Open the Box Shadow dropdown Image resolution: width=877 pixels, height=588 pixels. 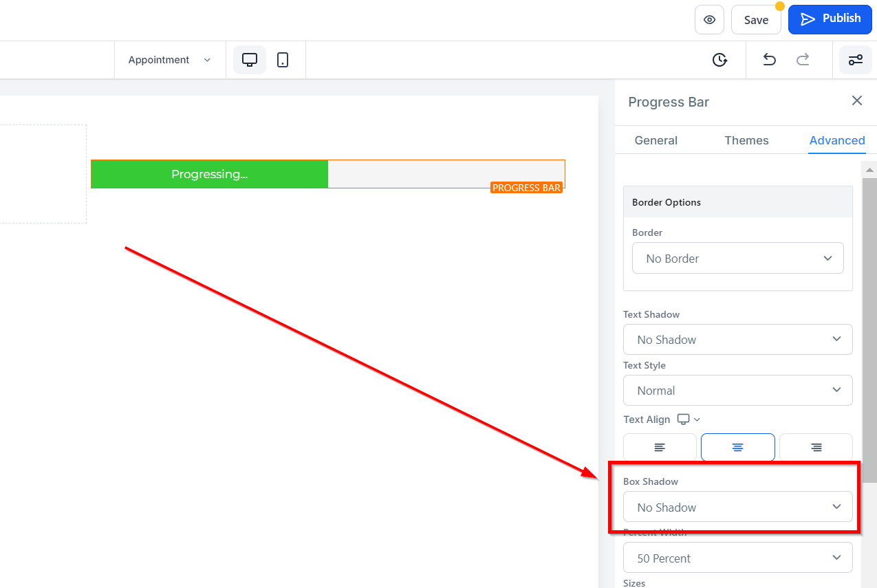tap(738, 507)
